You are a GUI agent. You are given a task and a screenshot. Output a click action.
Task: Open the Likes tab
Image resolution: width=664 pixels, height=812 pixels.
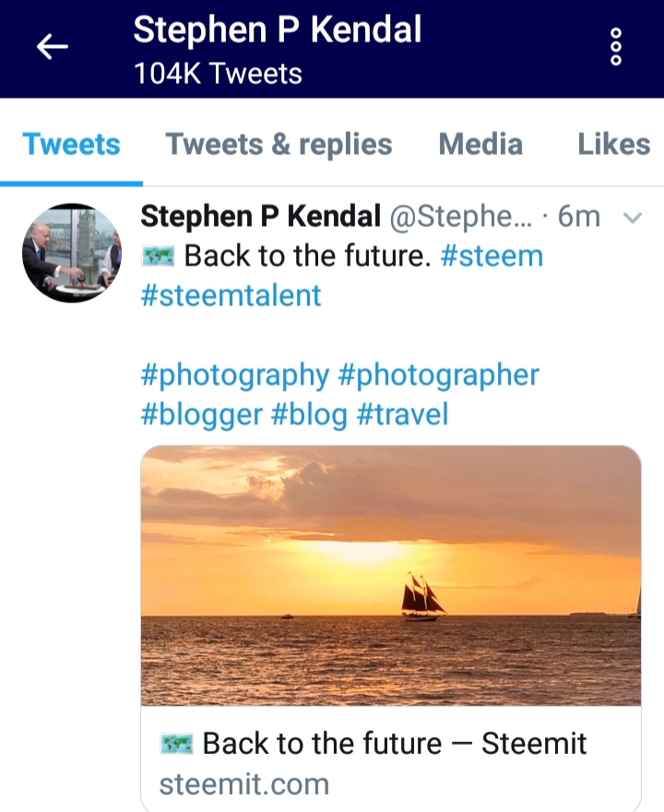613,145
